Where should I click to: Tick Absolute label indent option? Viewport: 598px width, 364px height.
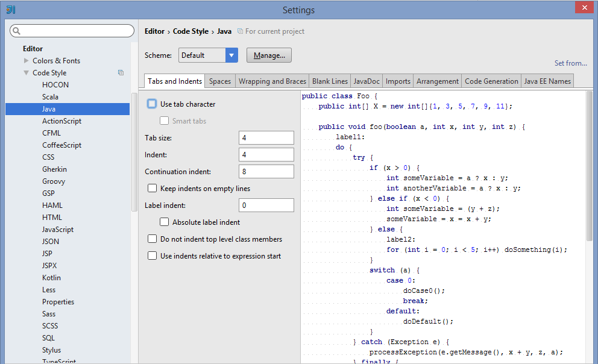165,222
